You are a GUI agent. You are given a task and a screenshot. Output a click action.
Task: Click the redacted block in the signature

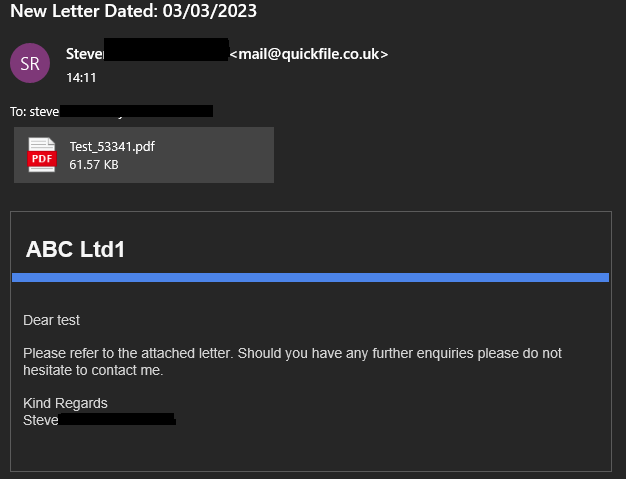[117, 419]
